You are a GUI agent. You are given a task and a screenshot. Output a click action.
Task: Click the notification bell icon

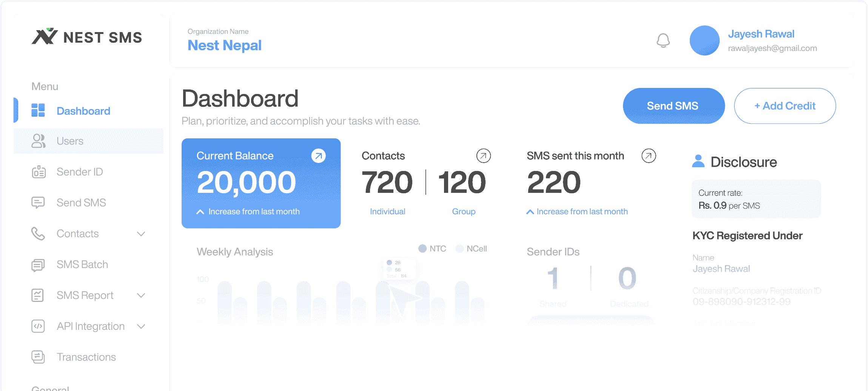664,40
